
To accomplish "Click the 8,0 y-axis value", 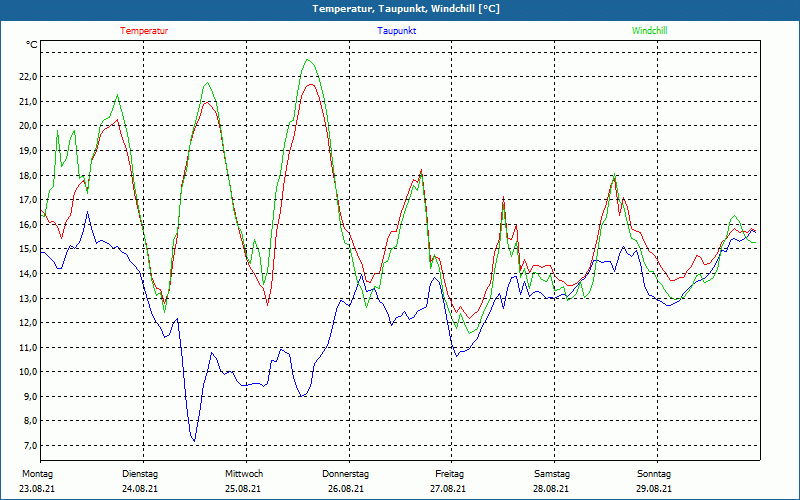I will point(29,421).
